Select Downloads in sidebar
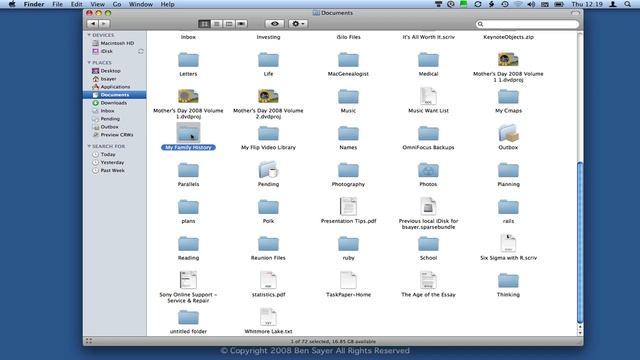 coord(114,103)
